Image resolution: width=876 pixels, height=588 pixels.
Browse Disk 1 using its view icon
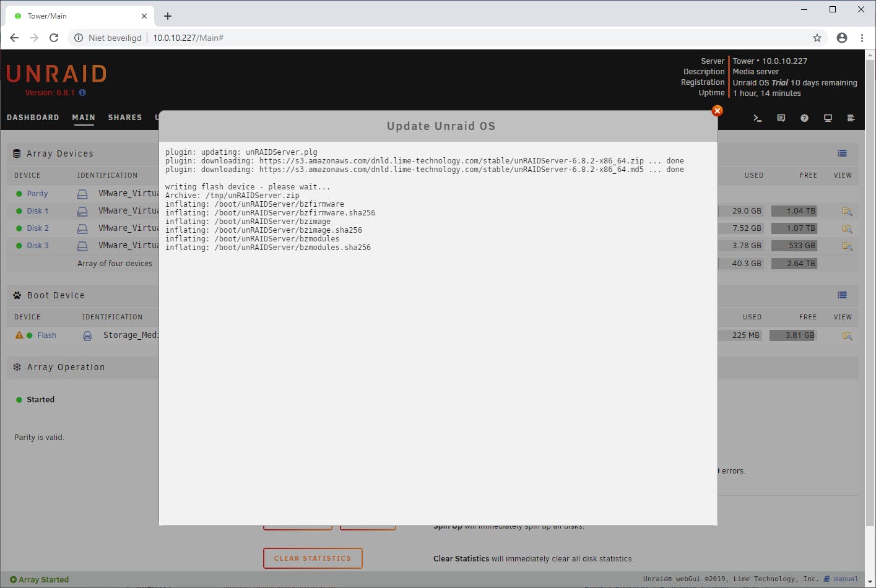point(847,211)
